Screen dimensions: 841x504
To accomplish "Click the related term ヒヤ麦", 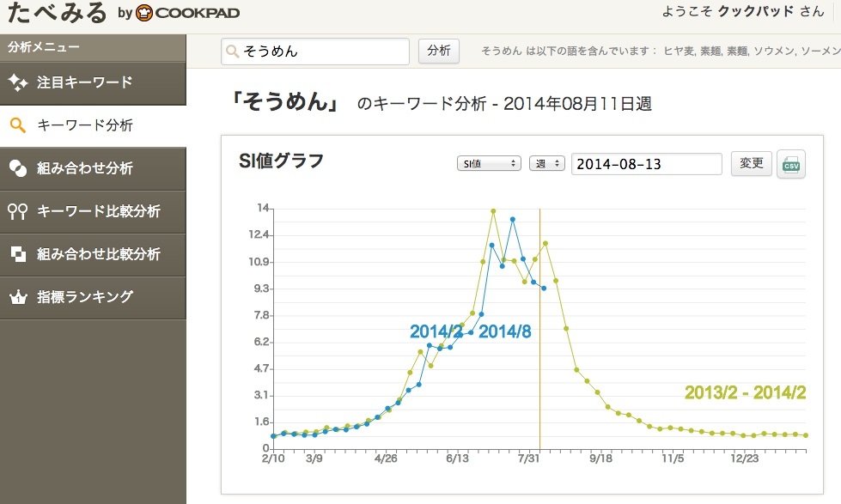I will coord(679,51).
